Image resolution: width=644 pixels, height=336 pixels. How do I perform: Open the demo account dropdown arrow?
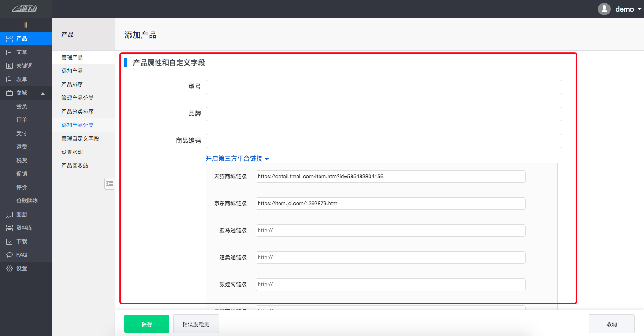coord(639,9)
